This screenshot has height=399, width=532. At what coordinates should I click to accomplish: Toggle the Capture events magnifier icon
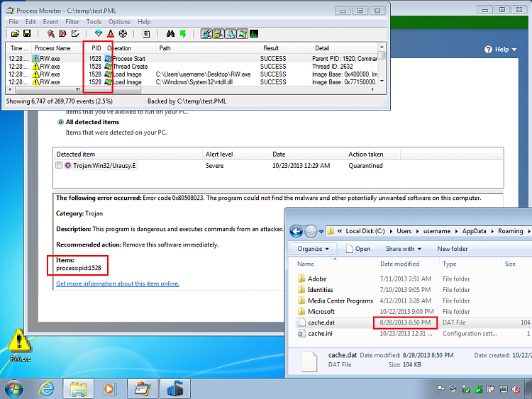point(50,33)
